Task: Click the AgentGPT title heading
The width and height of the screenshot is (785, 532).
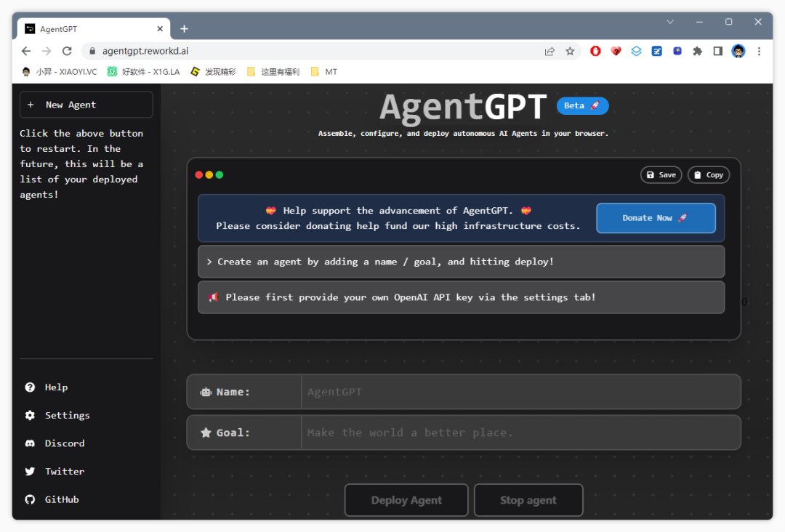Action: click(x=463, y=107)
